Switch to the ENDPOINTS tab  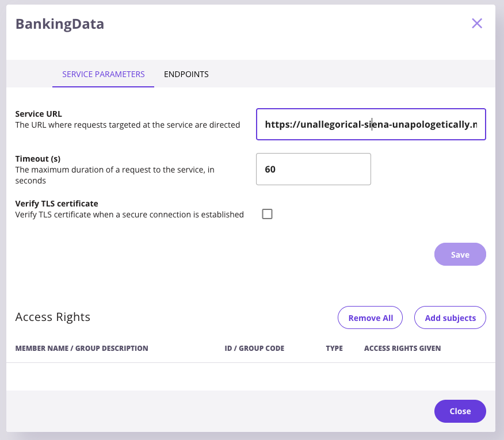tap(186, 74)
